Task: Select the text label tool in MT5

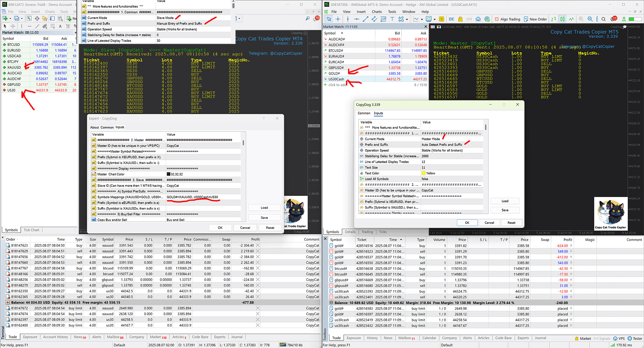Action: 392,19
